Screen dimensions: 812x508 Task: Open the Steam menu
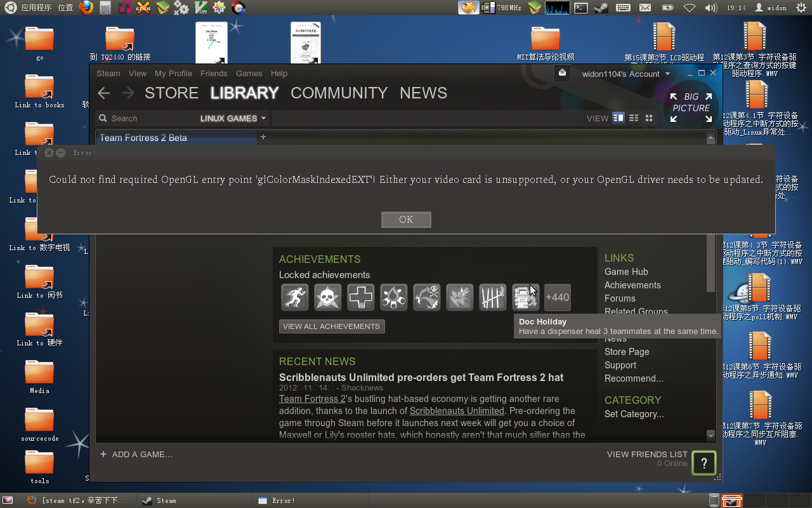pos(108,74)
